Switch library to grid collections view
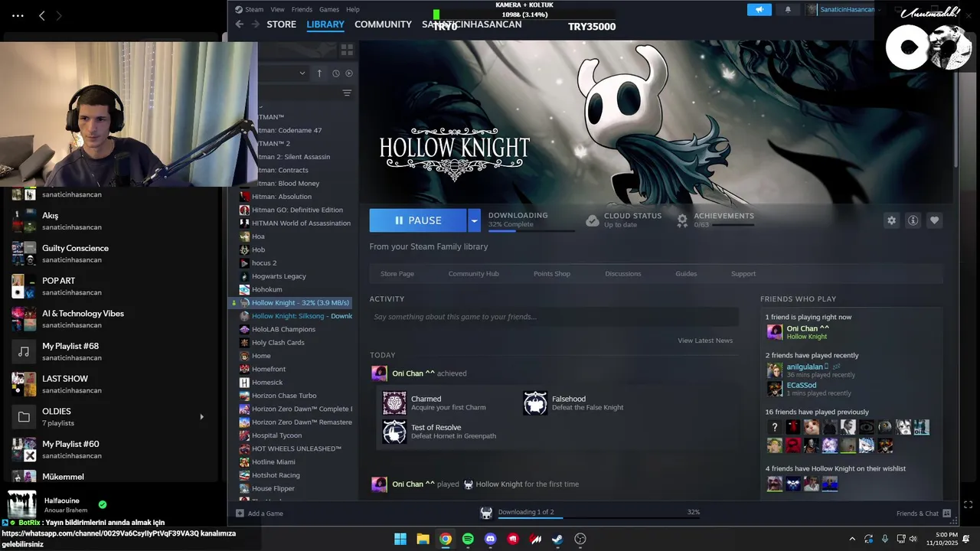The image size is (980, 551). coord(347,50)
